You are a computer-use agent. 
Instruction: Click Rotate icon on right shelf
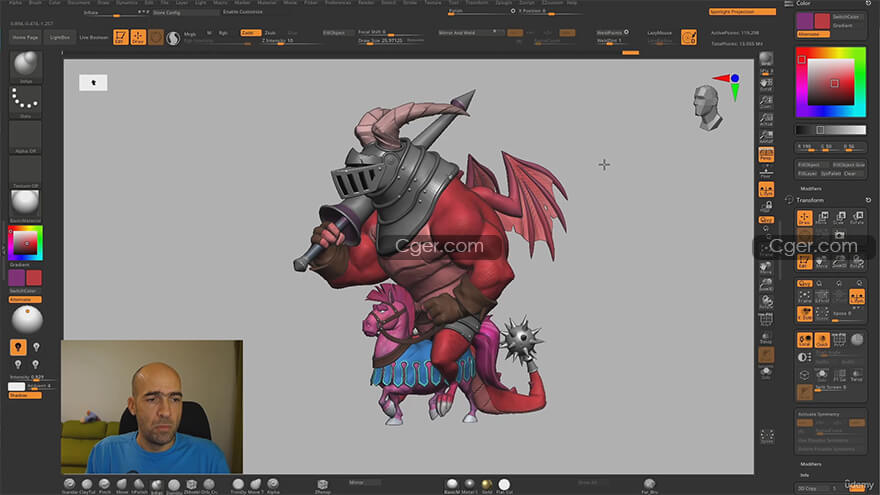pyautogui.click(x=766, y=302)
